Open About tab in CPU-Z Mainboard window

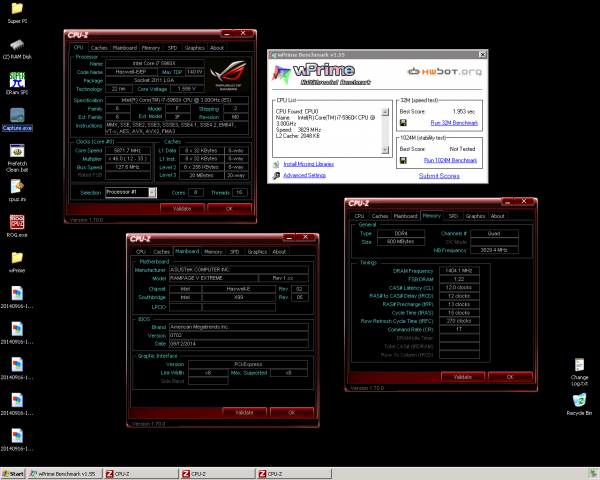[279, 252]
